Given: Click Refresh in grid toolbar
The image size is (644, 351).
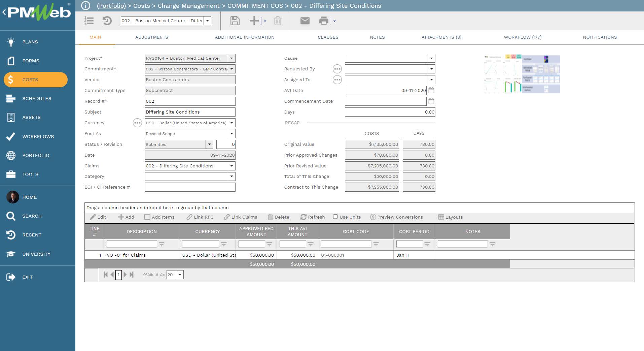Looking at the screenshot, I should click(x=313, y=217).
